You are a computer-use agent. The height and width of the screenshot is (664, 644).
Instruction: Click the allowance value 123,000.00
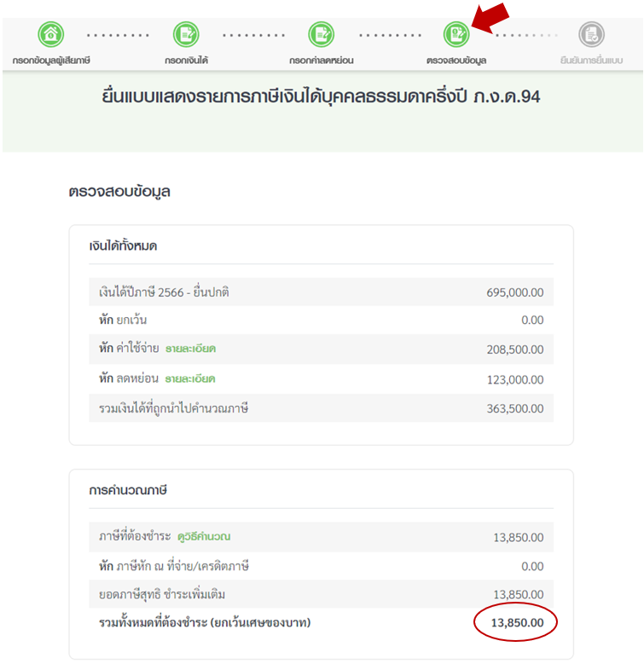click(515, 380)
